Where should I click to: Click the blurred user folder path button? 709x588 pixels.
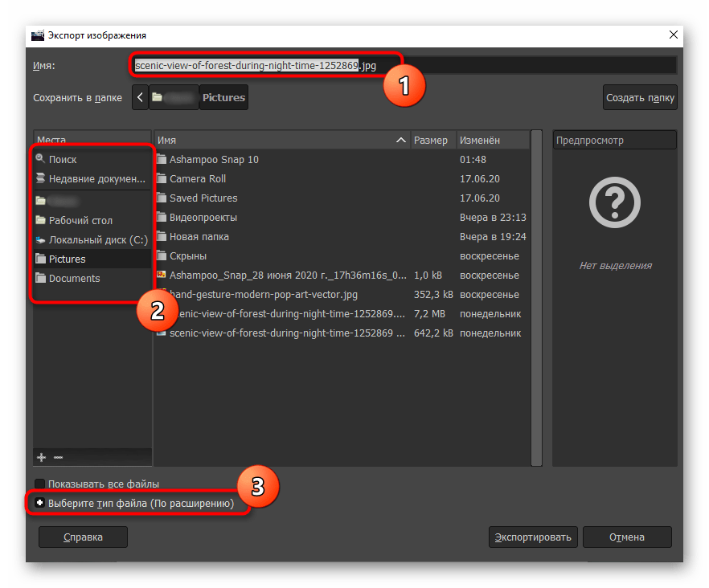click(x=174, y=97)
